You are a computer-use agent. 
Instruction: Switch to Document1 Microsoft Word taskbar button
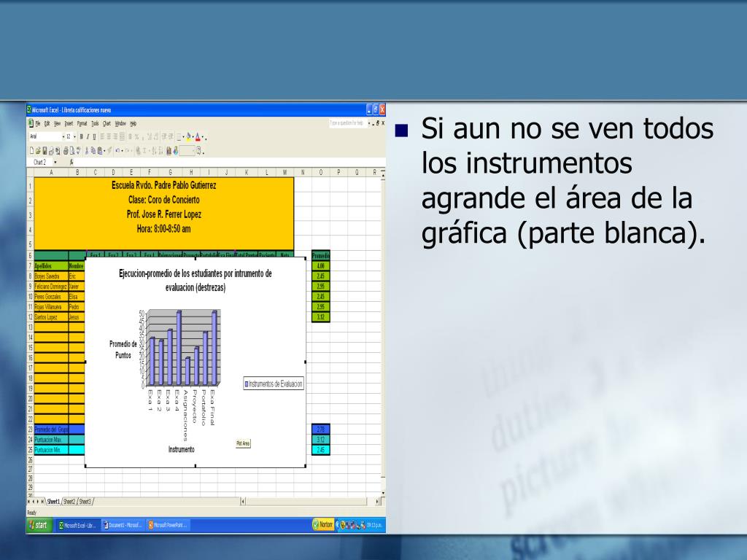click(123, 525)
